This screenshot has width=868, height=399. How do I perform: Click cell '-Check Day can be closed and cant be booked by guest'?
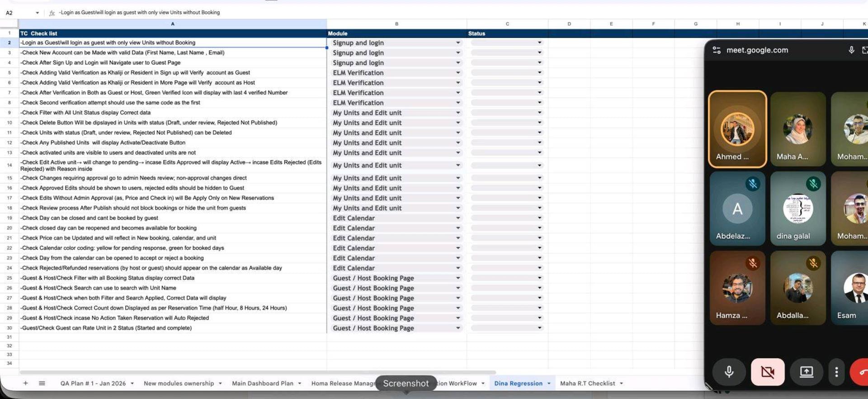click(x=173, y=218)
